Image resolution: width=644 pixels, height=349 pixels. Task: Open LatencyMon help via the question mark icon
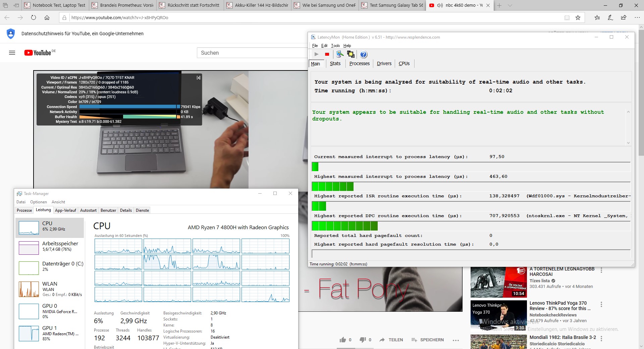point(364,54)
